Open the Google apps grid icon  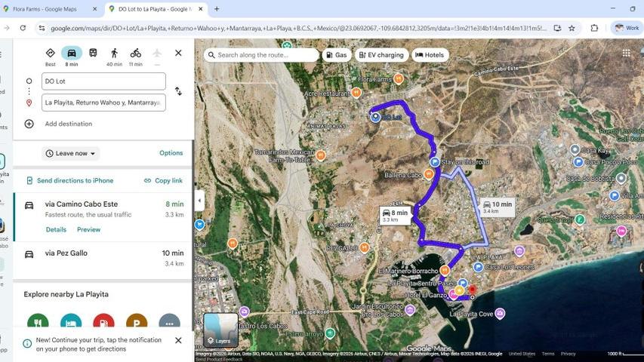tap(626, 54)
